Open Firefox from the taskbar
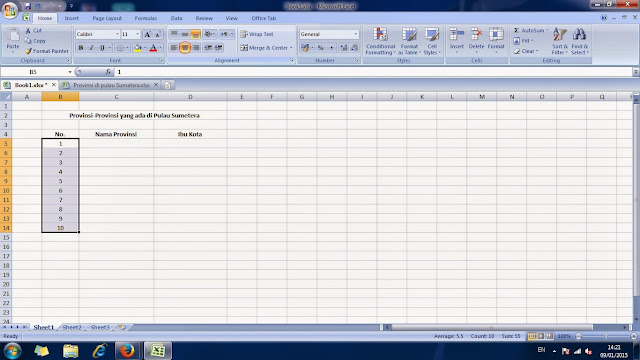Viewport: 640px width, 360px height. coord(127,351)
